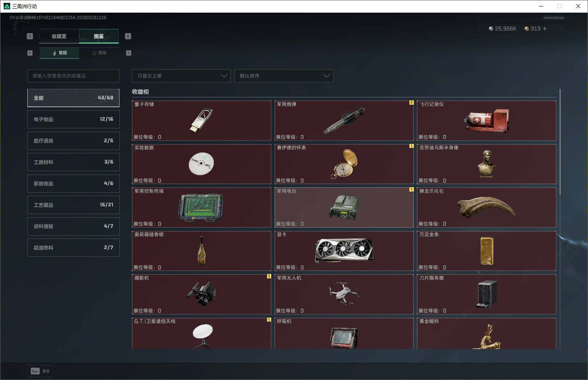
Task: Click the plus icon next to 313 currency
Action: pos(544,29)
